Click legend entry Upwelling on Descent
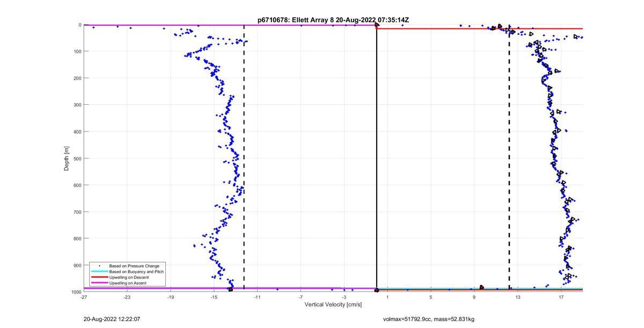This screenshot has width=644, height=328. 129,277
